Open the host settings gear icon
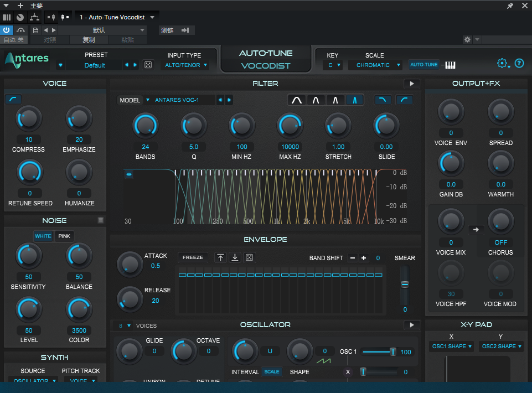The height and width of the screenshot is (393, 532). tap(468, 39)
